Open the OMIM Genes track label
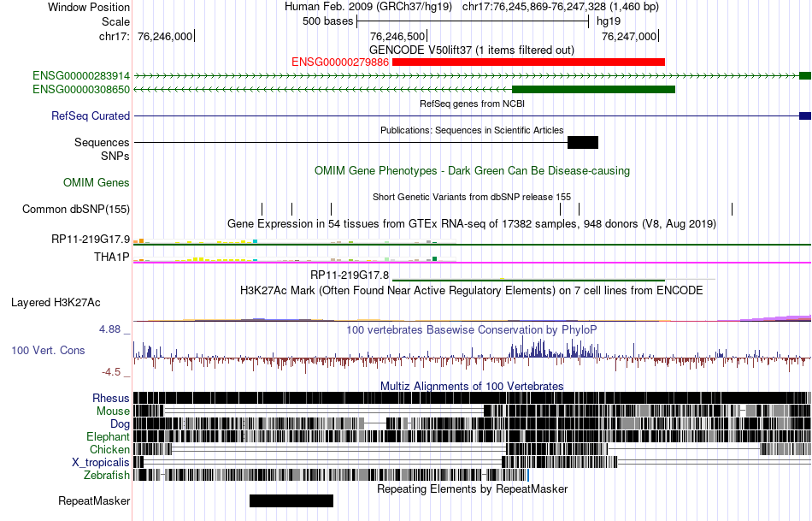 point(97,182)
